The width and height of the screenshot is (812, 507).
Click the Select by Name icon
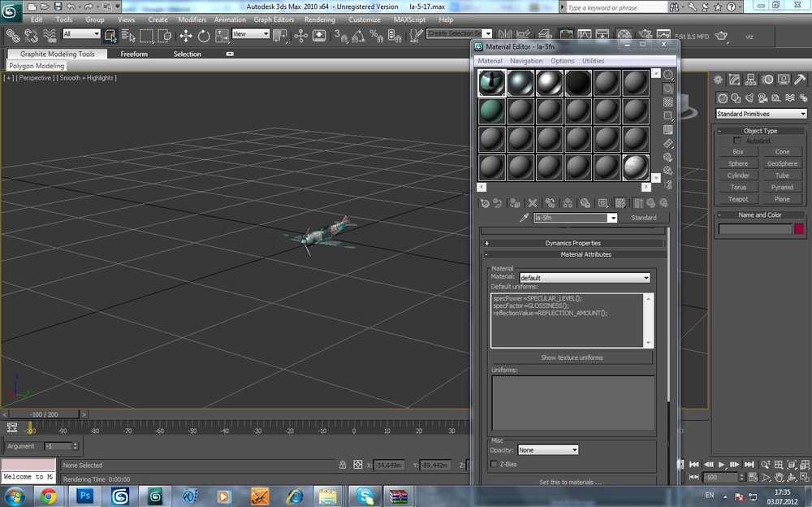128,36
